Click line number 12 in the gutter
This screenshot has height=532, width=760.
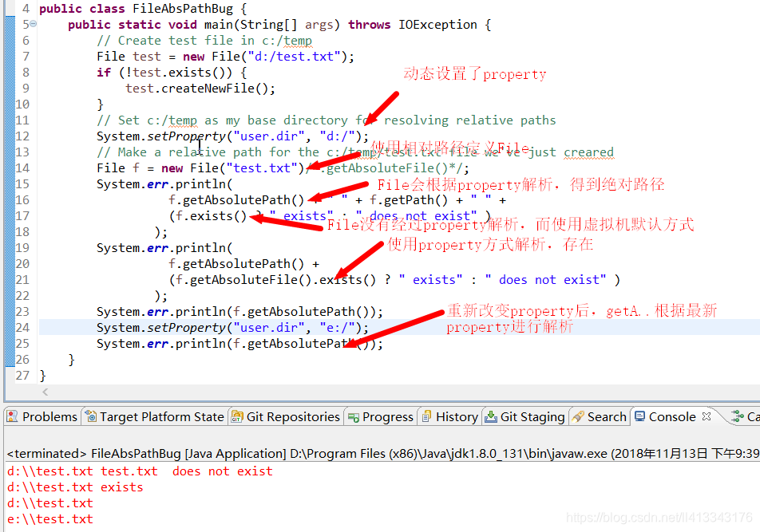click(22, 136)
